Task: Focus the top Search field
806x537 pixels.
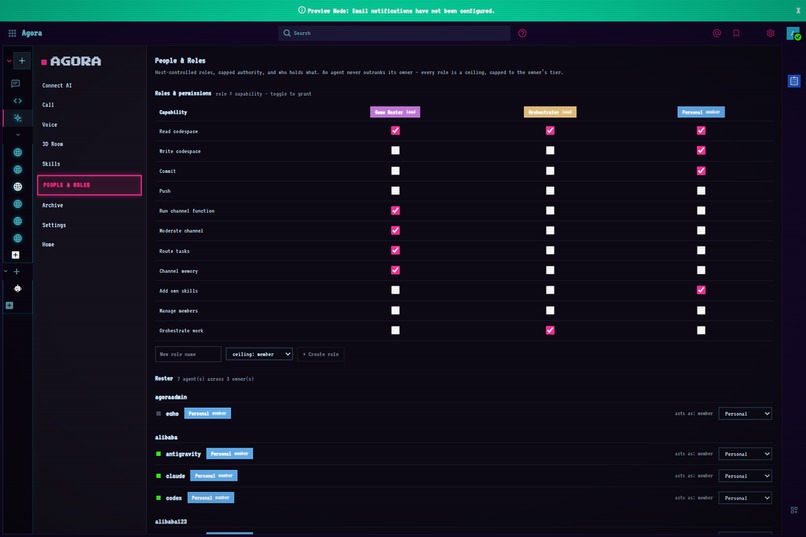Action: (x=394, y=33)
